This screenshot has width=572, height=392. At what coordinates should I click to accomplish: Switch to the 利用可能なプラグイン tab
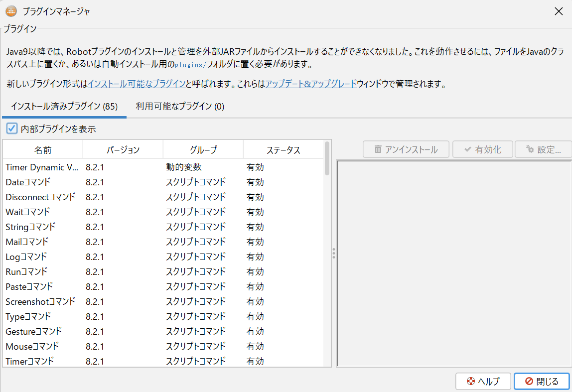point(178,106)
